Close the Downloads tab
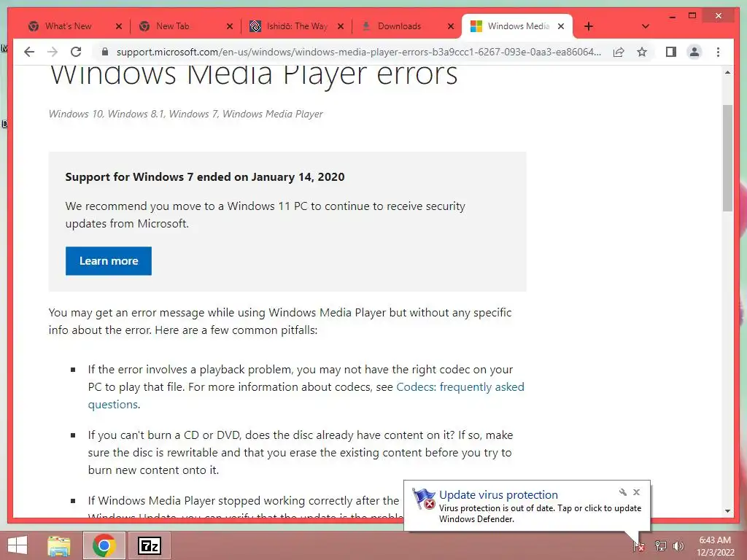This screenshot has width=747, height=560. pos(451,27)
